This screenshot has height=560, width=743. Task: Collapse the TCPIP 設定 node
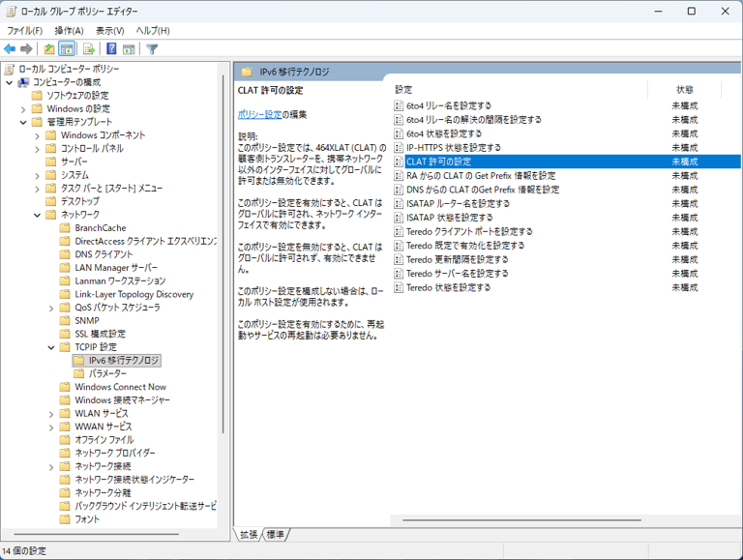(x=51, y=348)
